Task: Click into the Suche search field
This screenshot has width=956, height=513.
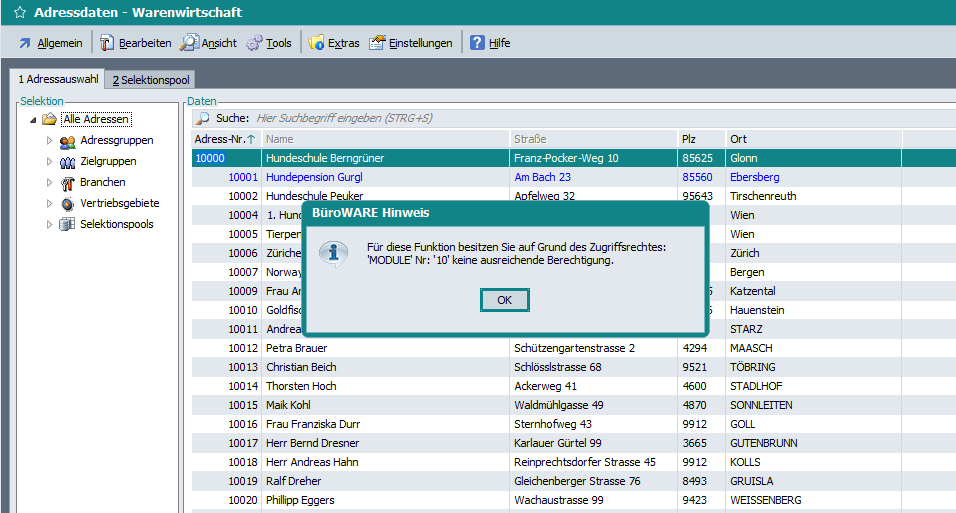Action: pos(500,118)
